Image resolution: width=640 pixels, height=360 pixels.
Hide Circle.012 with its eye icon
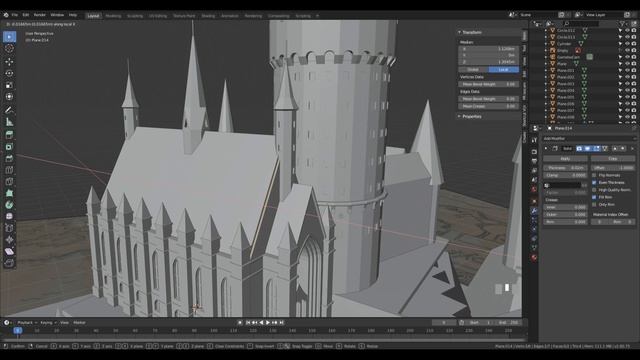[x=627, y=30]
